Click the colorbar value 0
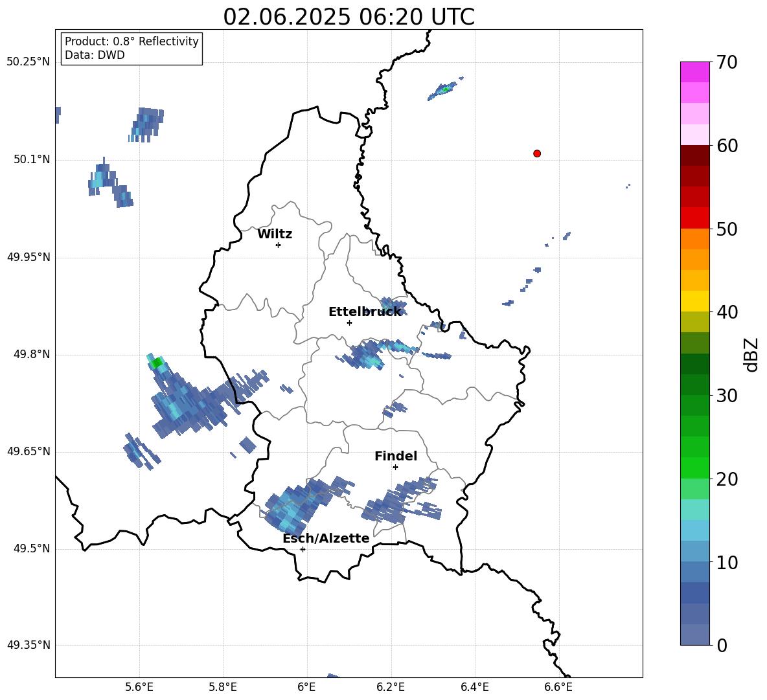Viewport: 767px width, 700px height. coord(722,645)
